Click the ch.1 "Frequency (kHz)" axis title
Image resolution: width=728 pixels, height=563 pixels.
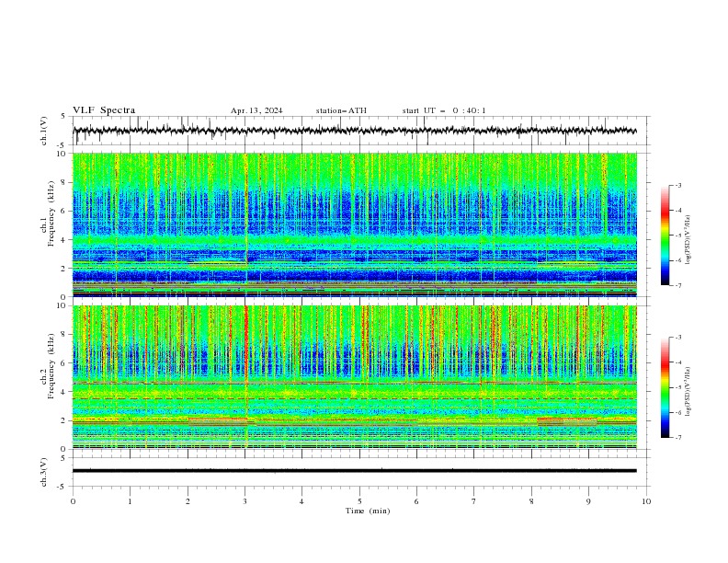(51, 214)
